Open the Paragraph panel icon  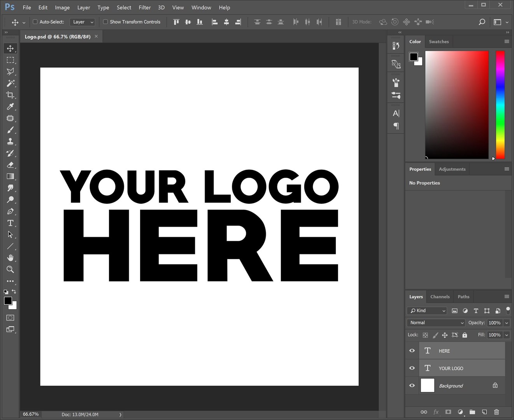click(x=396, y=126)
